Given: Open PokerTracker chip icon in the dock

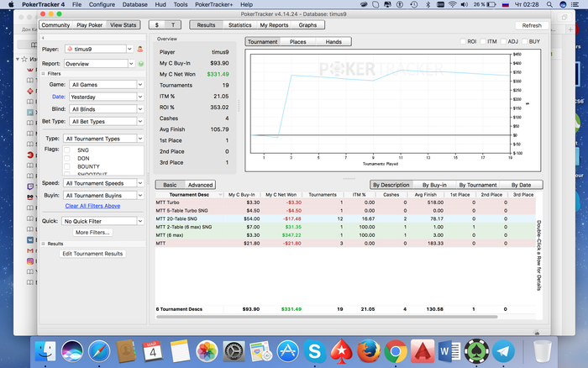Looking at the screenshot, I should (x=476, y=351).
